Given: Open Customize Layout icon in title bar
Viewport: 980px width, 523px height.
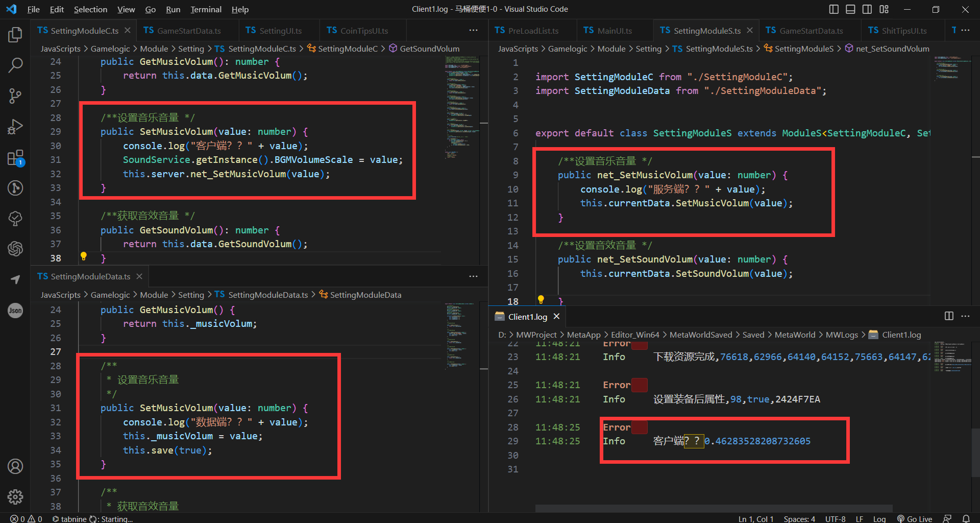Looking at the screenshot, I should coord(884,9).
